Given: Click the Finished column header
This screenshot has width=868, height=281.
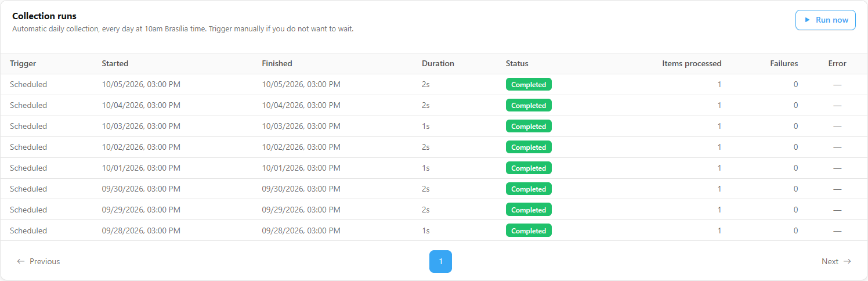Looking at the screenshot, I should (x=277, y=63).
